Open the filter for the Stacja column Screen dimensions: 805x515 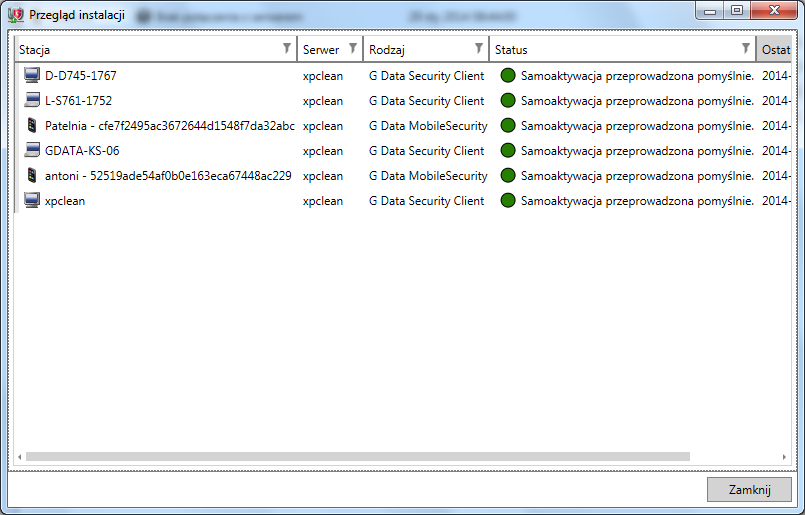point(287,48)
